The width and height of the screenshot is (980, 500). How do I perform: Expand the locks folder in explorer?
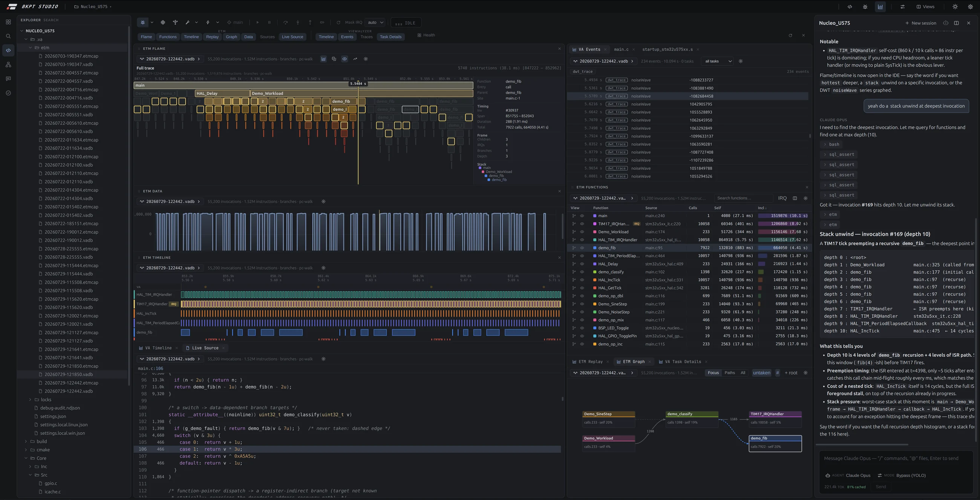[30, 400]
